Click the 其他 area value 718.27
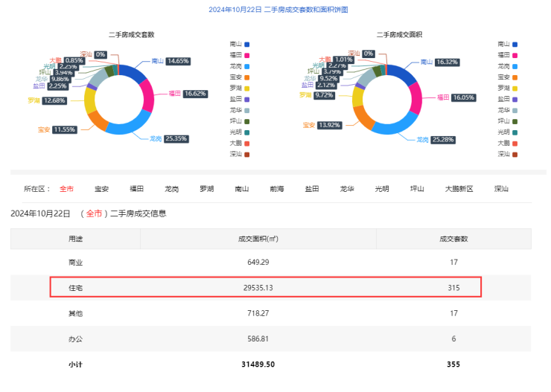This screenshot has width=551, height=392. 258,313
